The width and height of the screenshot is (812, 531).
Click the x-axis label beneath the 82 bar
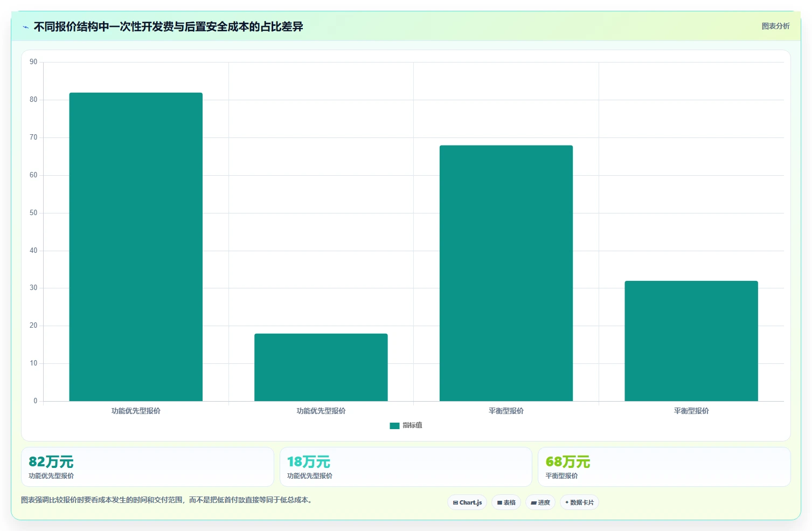136,411
